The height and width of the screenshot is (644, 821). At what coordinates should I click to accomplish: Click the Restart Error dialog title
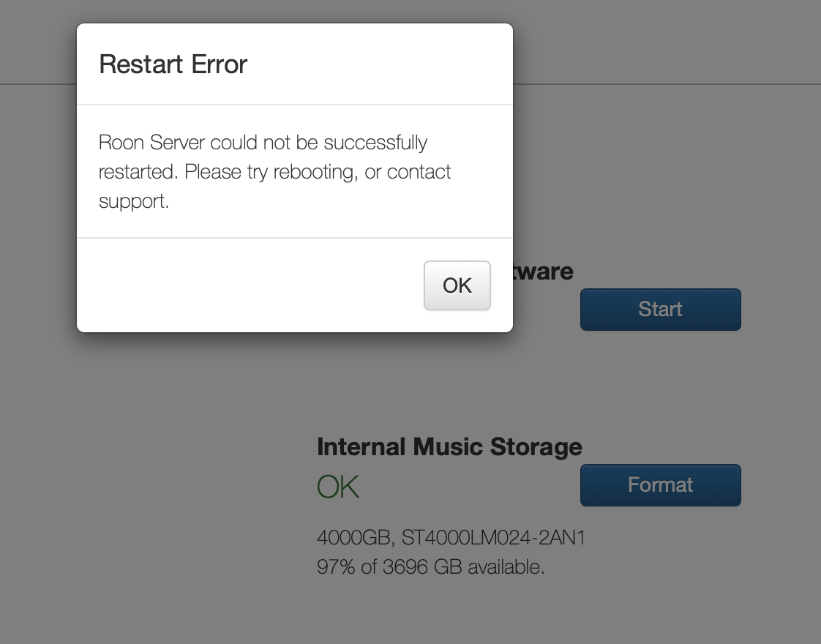click(173, 64)
